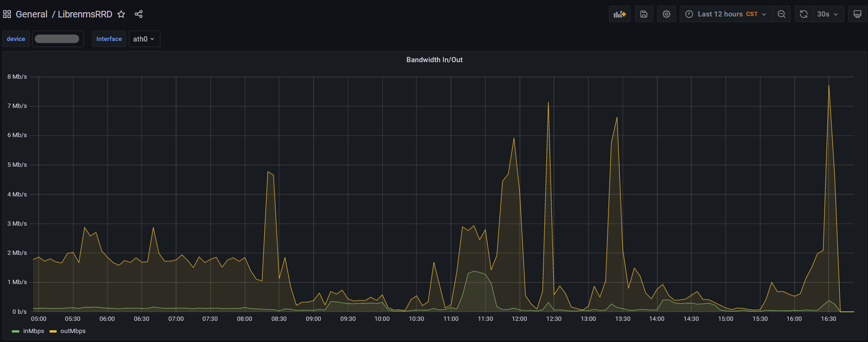Zoom out the time range
The width and height of the screenshot is (868, 342).
[781, 14]
